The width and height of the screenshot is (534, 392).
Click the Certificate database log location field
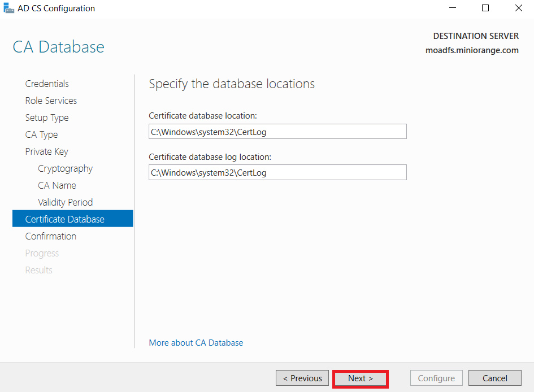(277, 172)
